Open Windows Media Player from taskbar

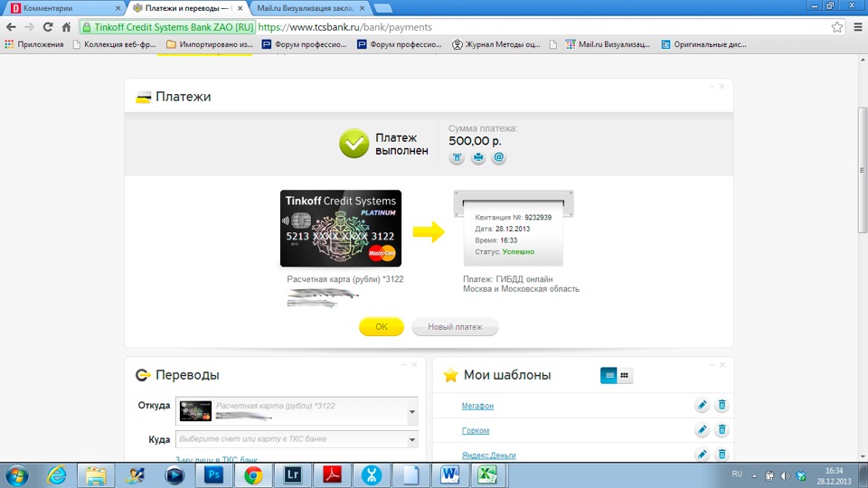175,475
